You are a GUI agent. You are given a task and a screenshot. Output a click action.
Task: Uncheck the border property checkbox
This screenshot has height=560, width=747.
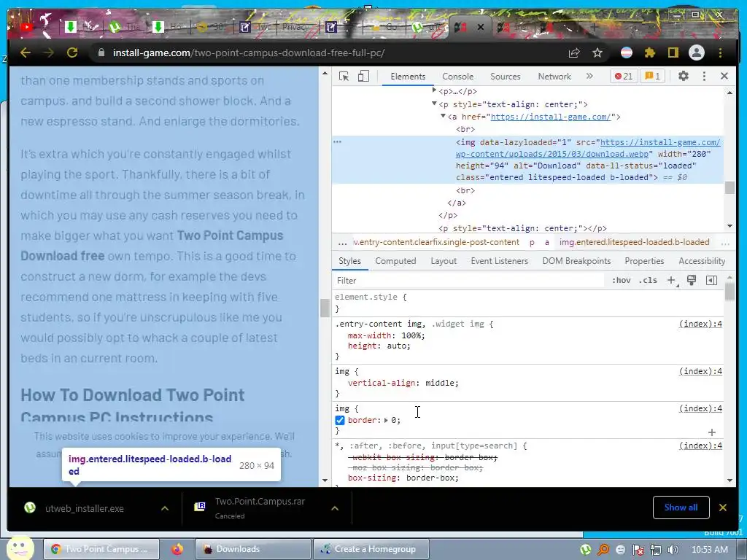point(340,420)
